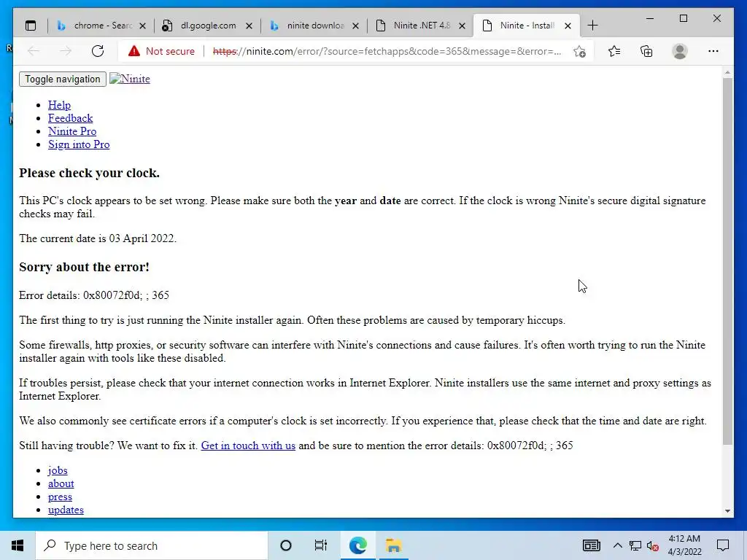Viewport: 747px width, 560px height.
Task: Close the Ninite .NET 4.8 tab
Action: 462,26
